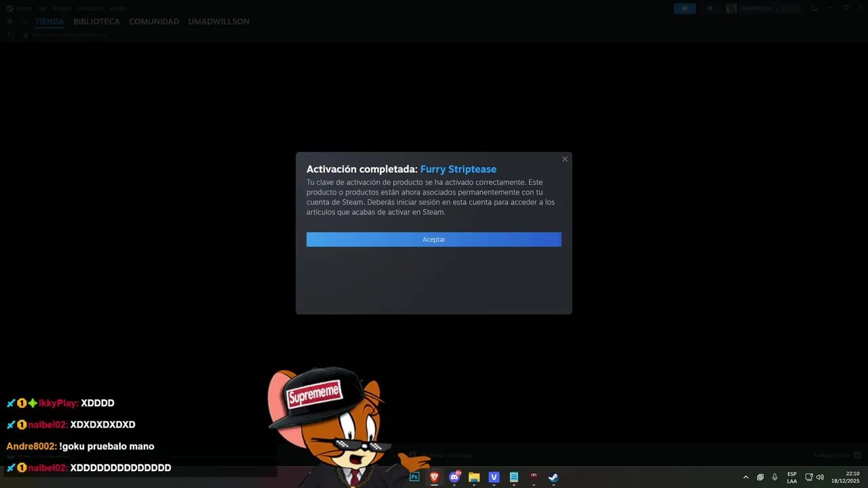Open the Steam Big Picture display icon

click(x=814, y=8)
